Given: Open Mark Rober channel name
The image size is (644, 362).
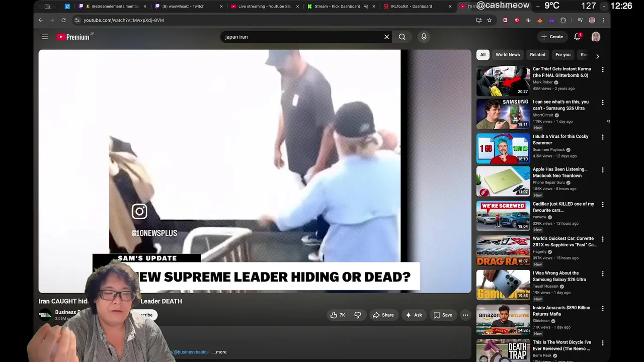Looking at the screenshot, I should coord(542,82).
